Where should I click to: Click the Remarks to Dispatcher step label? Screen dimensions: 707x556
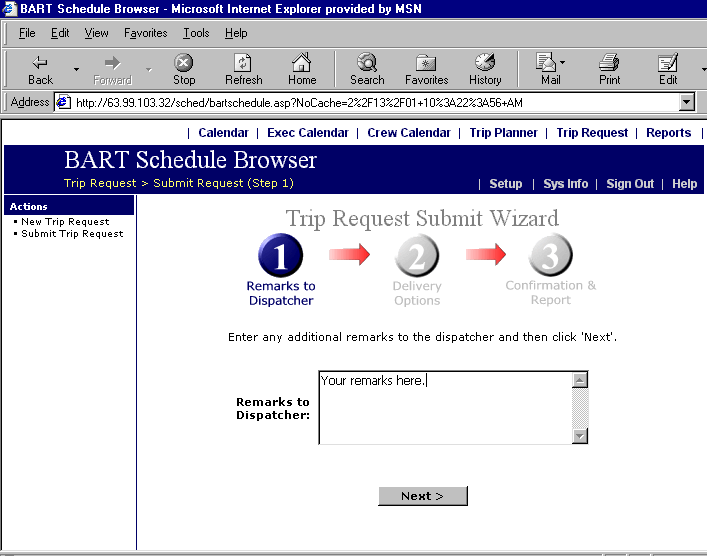pyautogui.click(x=281, y=293)
